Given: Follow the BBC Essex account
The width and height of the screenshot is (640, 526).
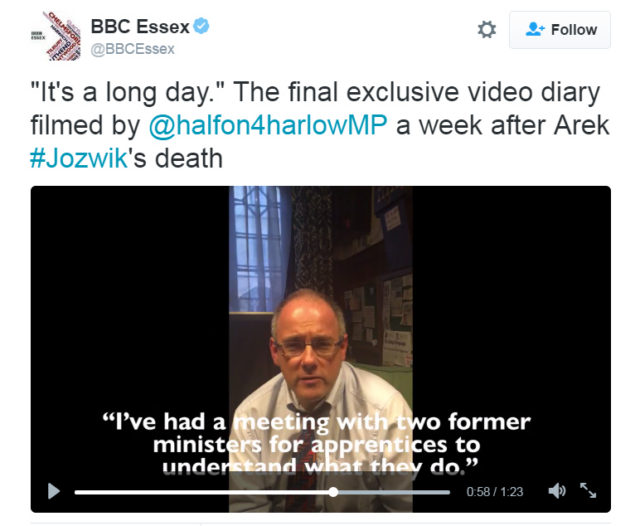Looking at the screenshot, I should tap(560, 30).
